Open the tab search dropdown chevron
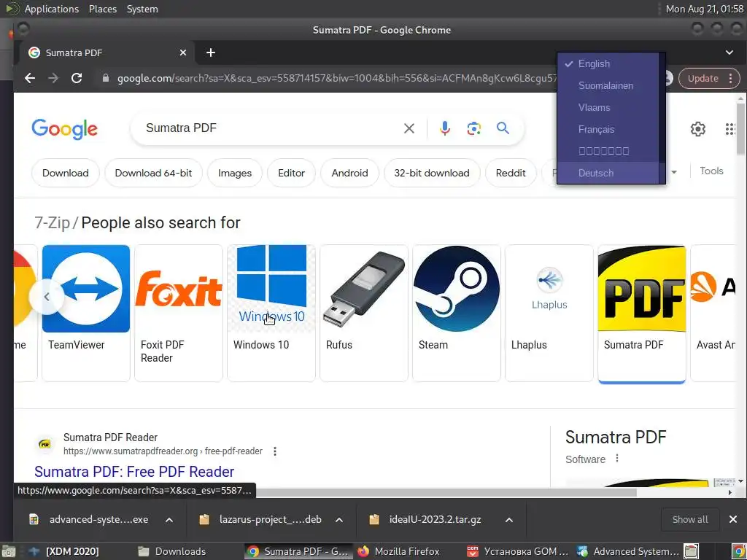This screenshot has height=560, width=747. pos(729,52)
